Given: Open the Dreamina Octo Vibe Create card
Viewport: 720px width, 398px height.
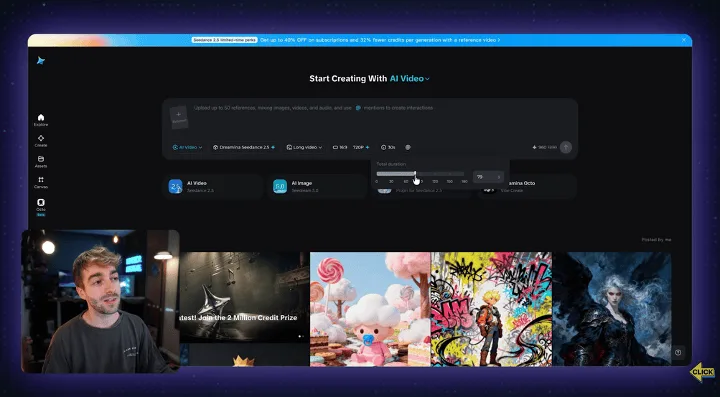Looking at the screenshot, I should pos(528,186).
